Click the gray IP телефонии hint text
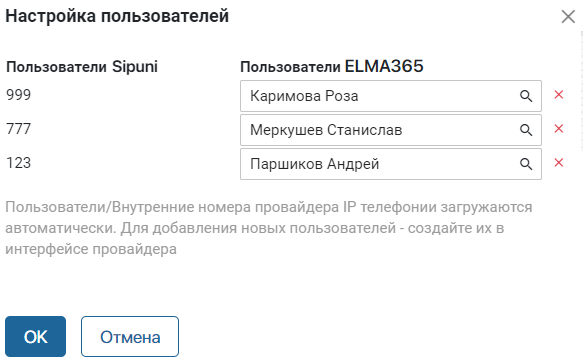The width and height of the screenshot is (583, 362). click(268, 228)
